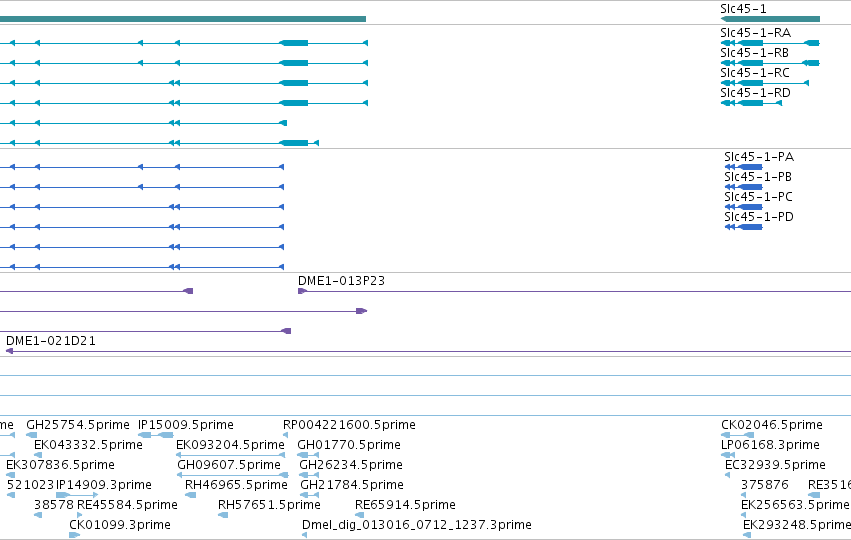The image size is (851, 540).
Task: Select the IP15009.5prime EST label
Action: tap(186, 425)
